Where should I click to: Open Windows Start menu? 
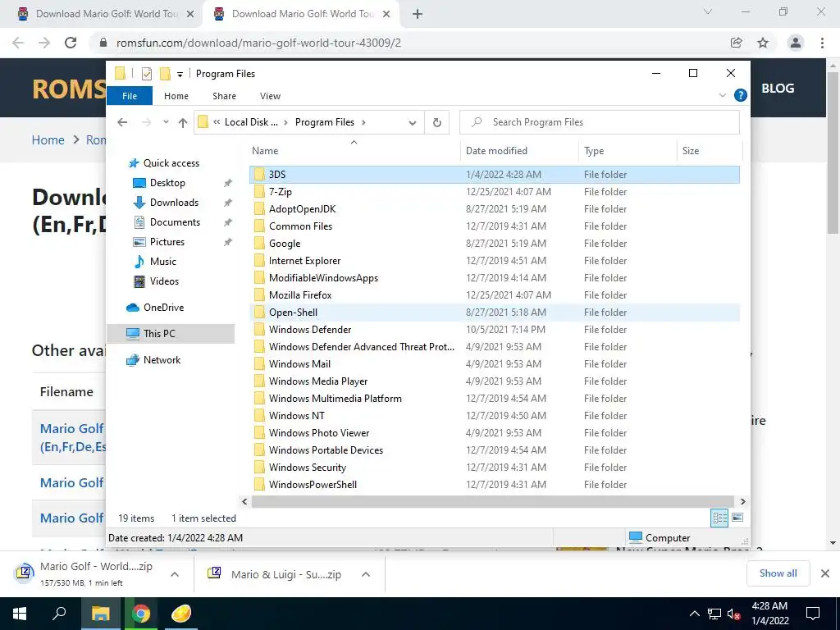(20, 614)
